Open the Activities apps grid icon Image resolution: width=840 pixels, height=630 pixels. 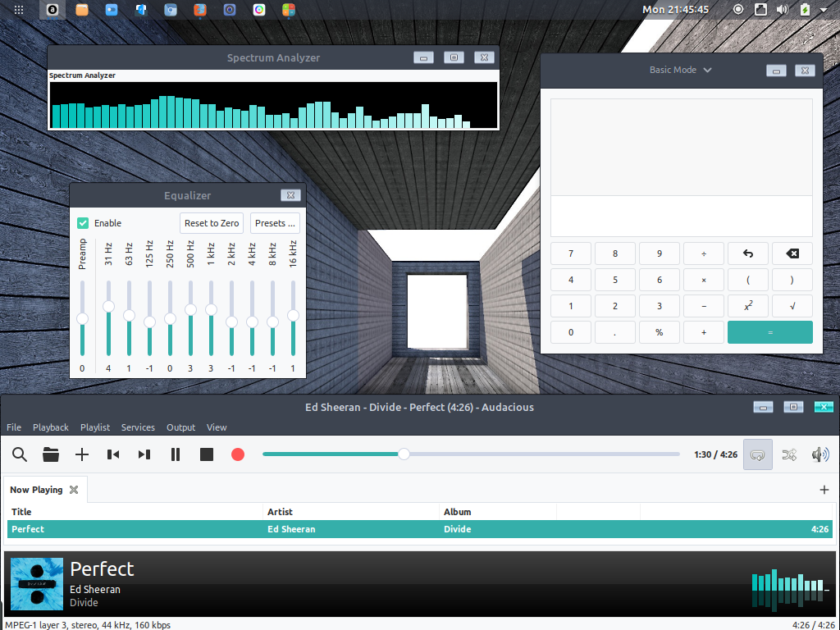(x=19, y=10)
